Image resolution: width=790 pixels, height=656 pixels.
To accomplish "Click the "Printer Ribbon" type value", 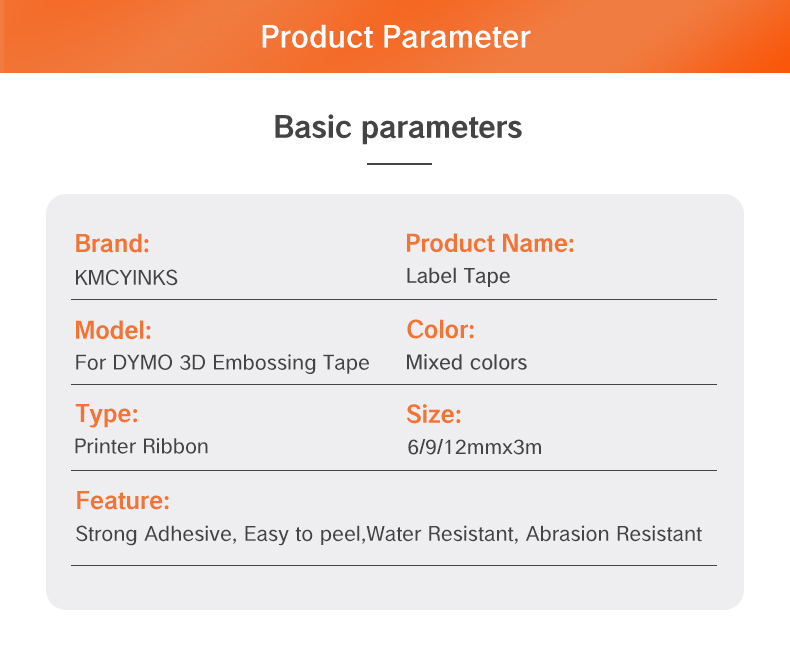I will point(141,446).
